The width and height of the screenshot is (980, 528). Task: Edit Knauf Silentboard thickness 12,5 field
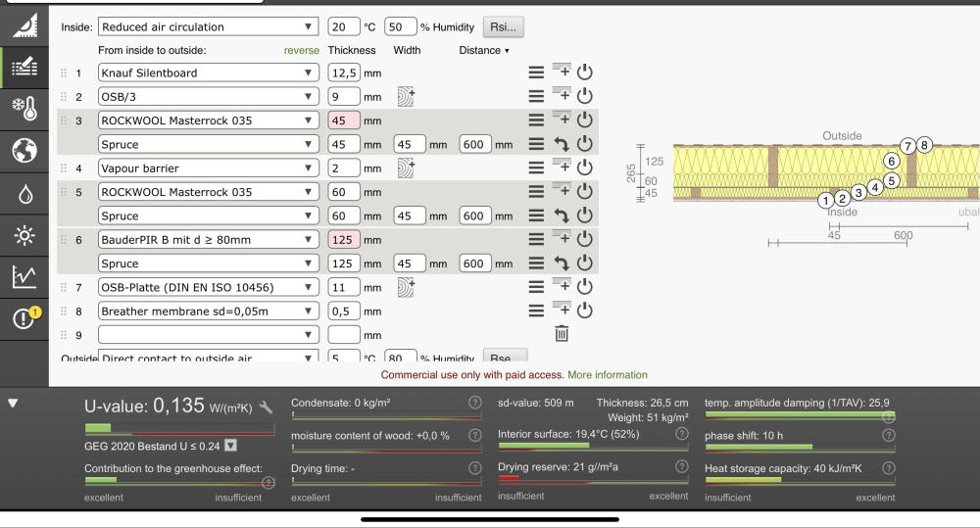coord(344,72)
